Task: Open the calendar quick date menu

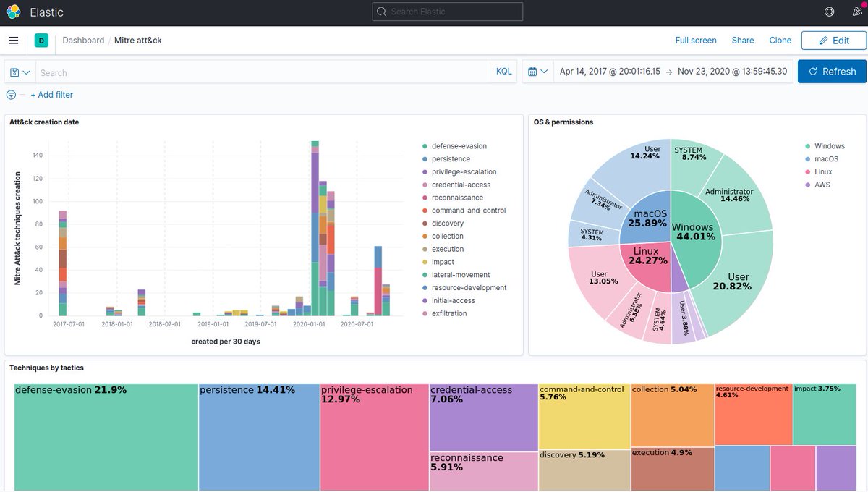Action: (x=537, y=72)
